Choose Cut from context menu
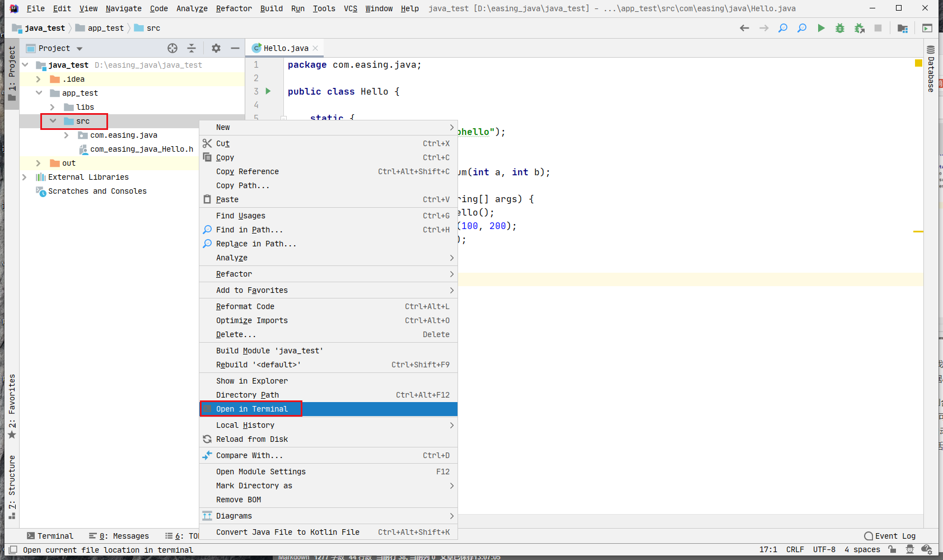Image resolution: width=943 pixels, height=560 pixels. tap(328, 143)
